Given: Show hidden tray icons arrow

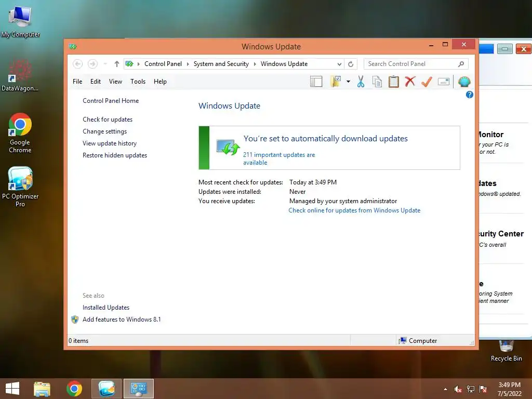Looking at the screenshot, I should pyautogui.click(x=445, y=389).
